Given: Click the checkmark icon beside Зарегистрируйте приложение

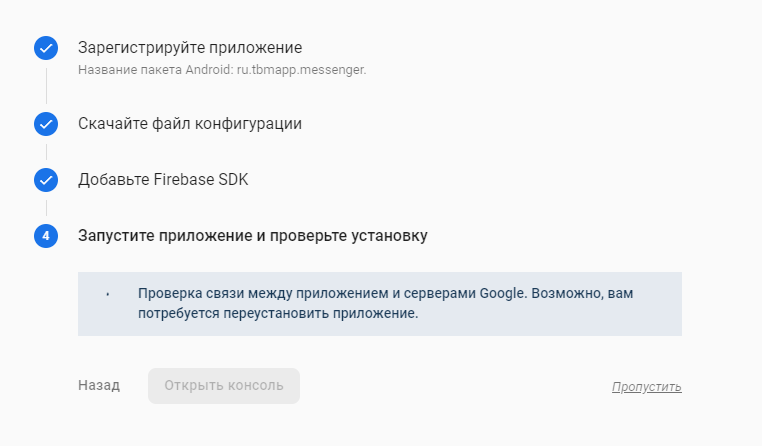Looking at the screenshot, I should pos(46,48).
